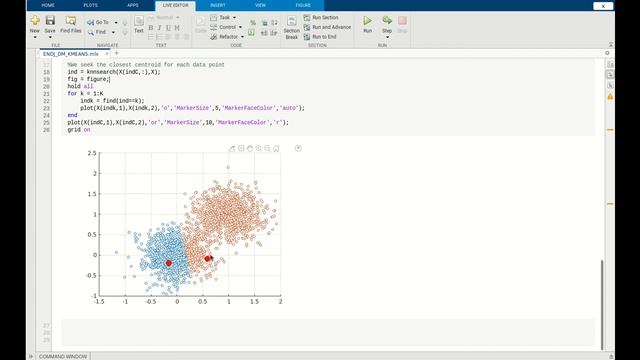
Task: Switch to the VIEW ribbon tab
Action: [260, 5]
